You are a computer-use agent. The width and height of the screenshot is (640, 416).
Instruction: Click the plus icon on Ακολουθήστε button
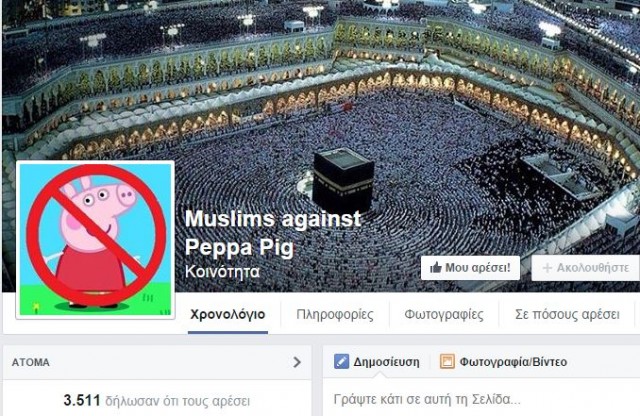click(x=547, y=268)
